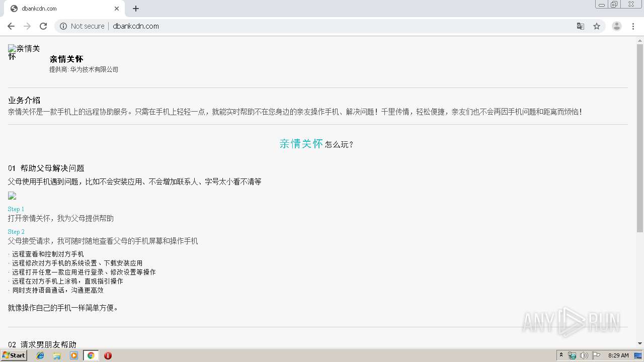Click the broken 亲情关怀 app logo image

24,52
